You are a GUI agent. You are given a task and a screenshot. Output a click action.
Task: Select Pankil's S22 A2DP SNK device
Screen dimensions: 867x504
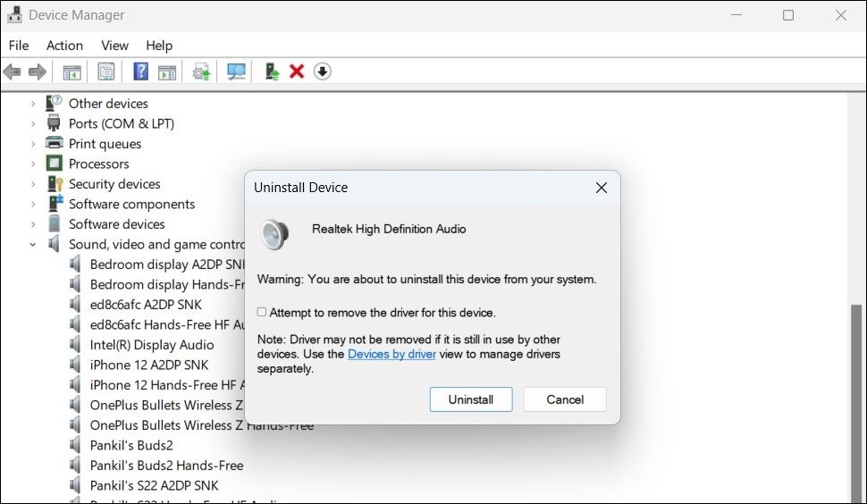point(155,485)
